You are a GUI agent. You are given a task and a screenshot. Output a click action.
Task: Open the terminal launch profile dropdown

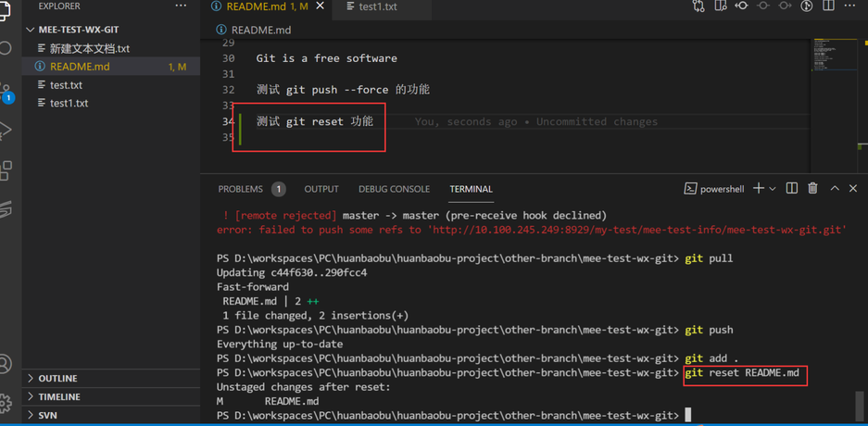[773, 189]
